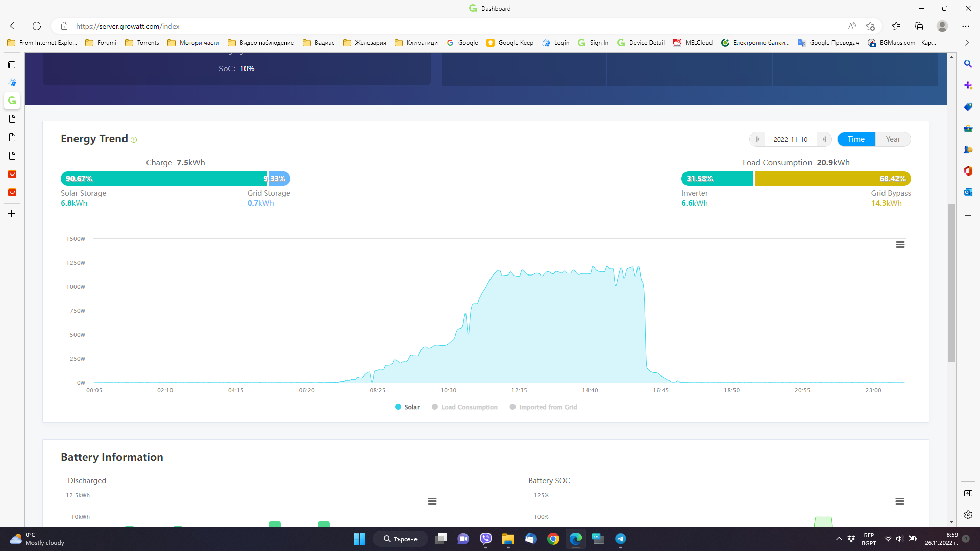This screenshot has height=551, width=980.
Task: Enable Imported from Grid legend series
Action: coord(543,407)
